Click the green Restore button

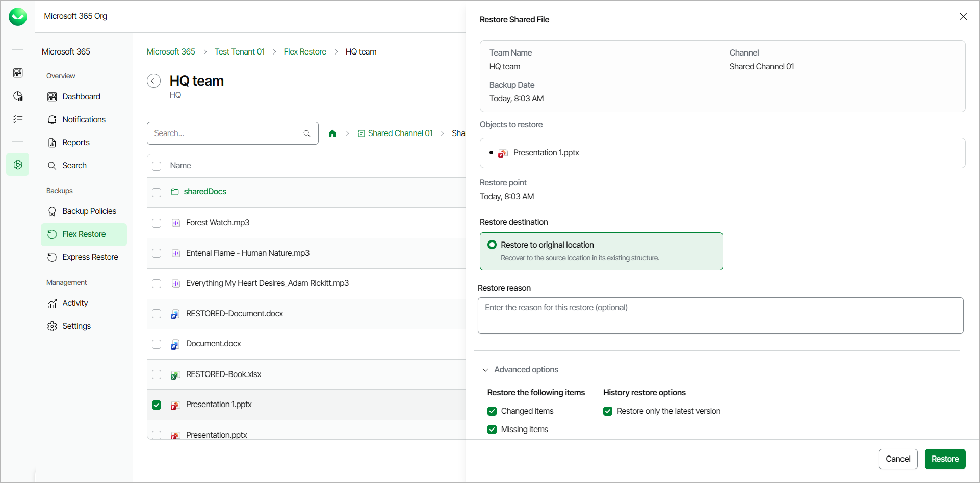tap(945, 459)
